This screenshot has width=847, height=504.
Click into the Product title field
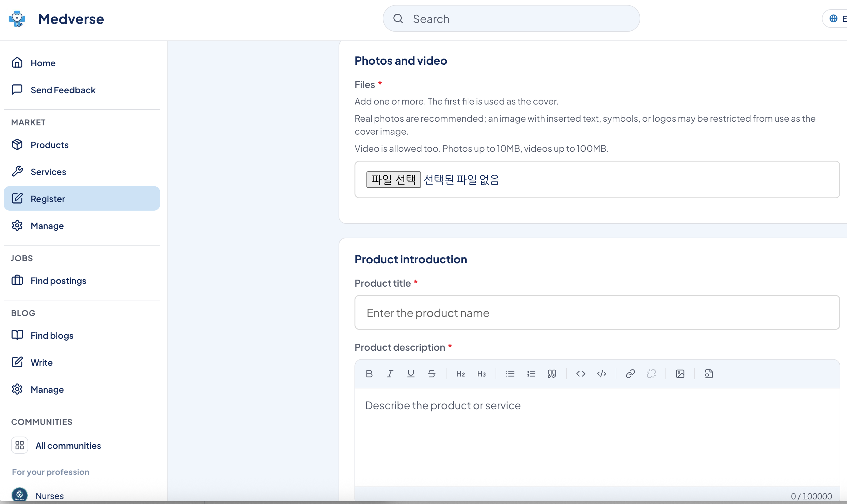tap(597, 312)
